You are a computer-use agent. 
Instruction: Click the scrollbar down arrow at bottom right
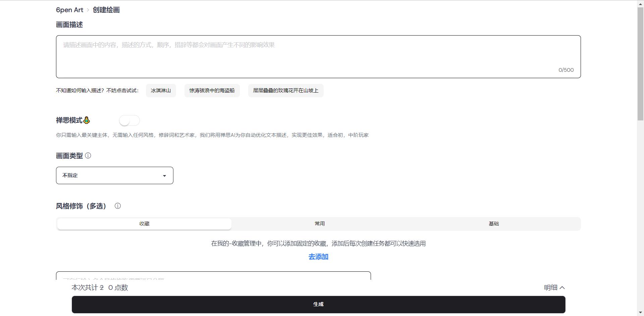click(x=640, y=313)
